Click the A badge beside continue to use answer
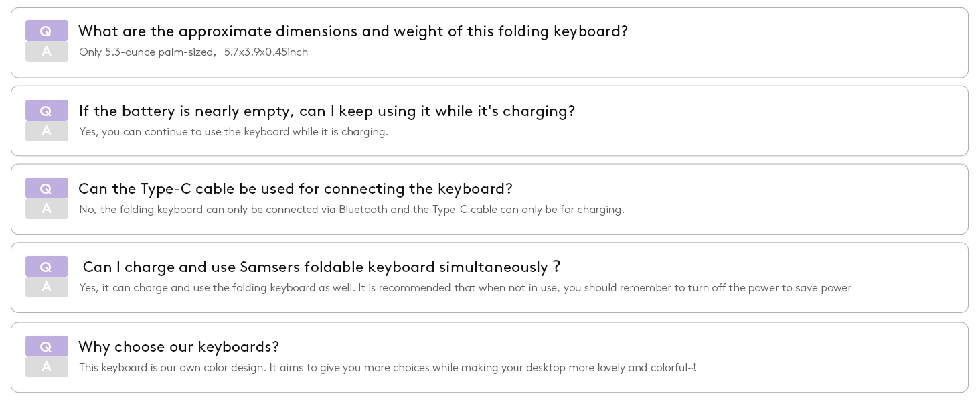The image size is (980, 402). (x=46, y=131)
